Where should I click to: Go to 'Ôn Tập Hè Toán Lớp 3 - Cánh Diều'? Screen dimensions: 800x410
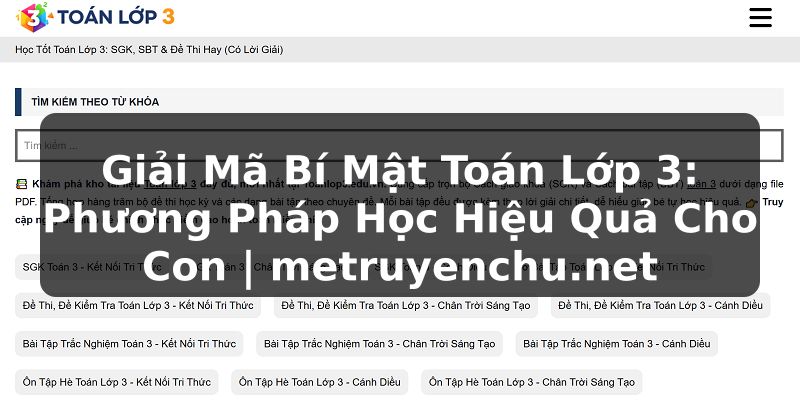click(x=319, y=382)
